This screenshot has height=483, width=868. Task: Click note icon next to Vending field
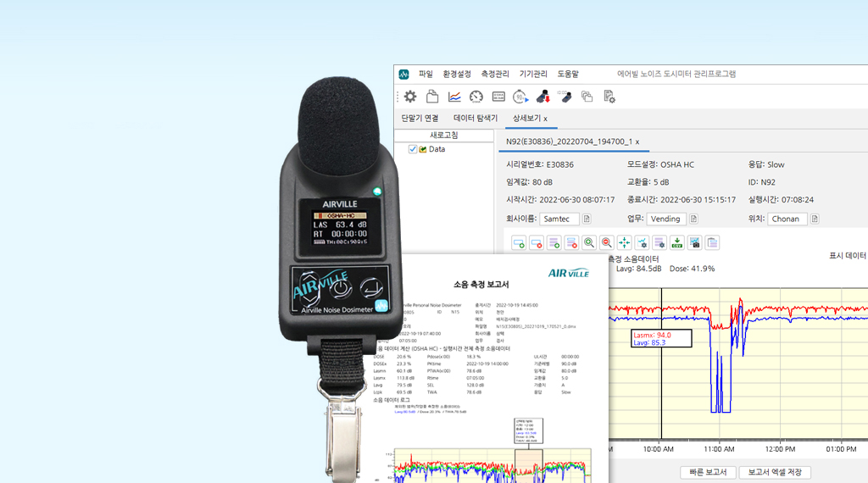(x=693, y=219)
